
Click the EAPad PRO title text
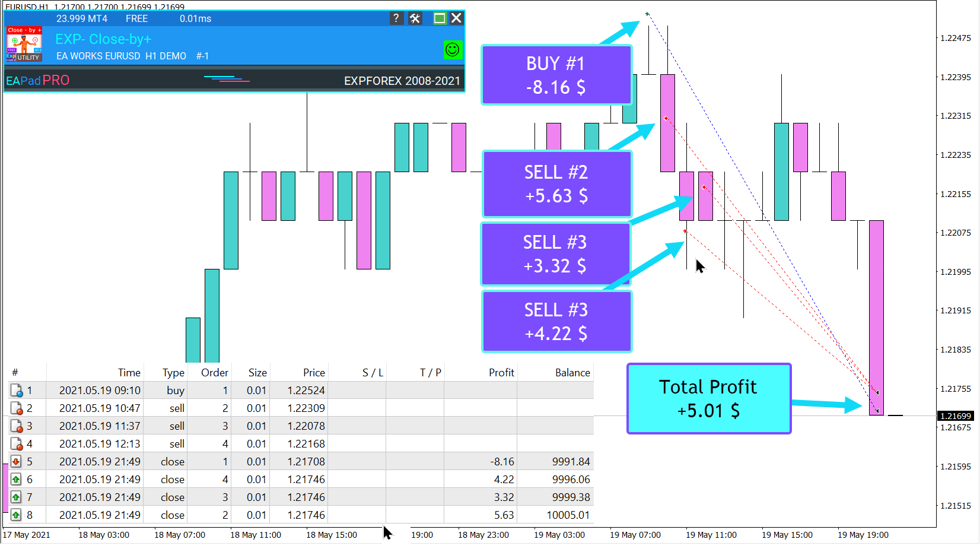click(x=37, y=81)
